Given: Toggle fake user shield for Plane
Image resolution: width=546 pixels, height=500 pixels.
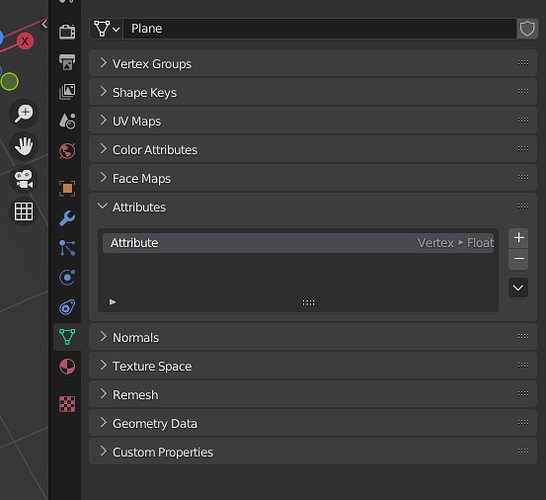Looking at the screenshot, I should click(527, 29).
